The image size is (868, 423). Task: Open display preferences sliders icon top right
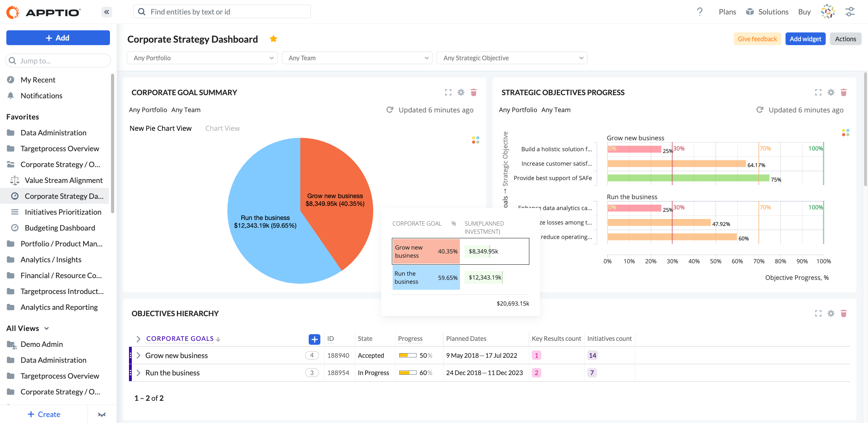tap(850, 11)
